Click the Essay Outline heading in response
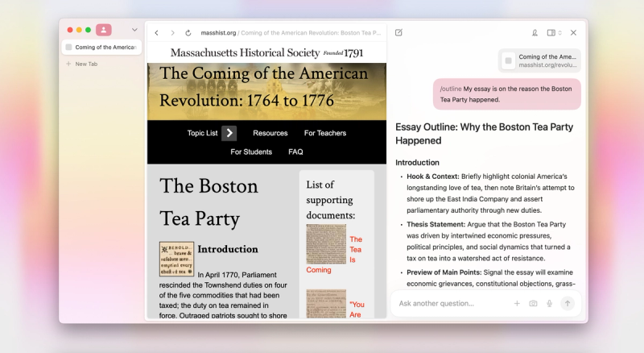Viewport: 644px width, 353px height. [484, 134]
